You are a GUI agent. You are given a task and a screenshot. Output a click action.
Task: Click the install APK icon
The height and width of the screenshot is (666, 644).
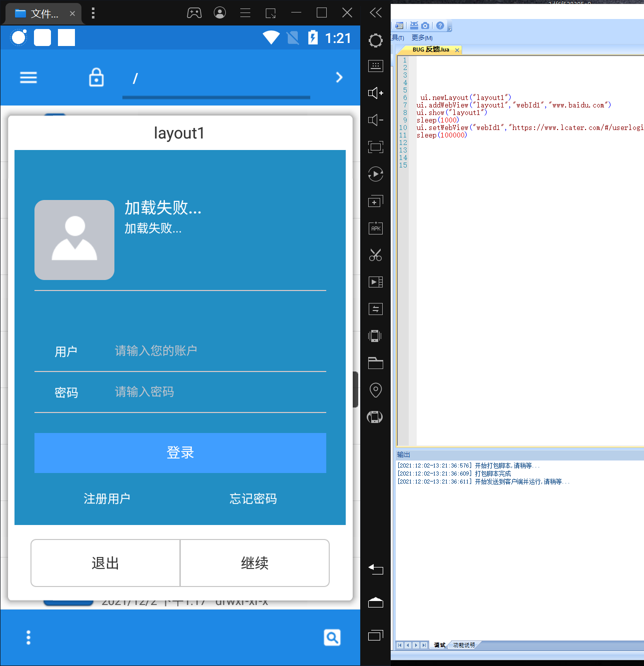tap(376, 228)
